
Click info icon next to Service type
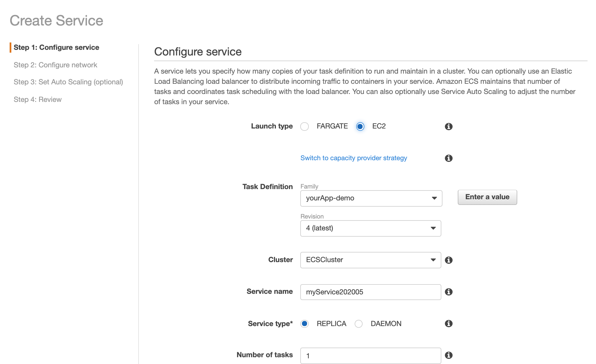click(x=448, y=324)
